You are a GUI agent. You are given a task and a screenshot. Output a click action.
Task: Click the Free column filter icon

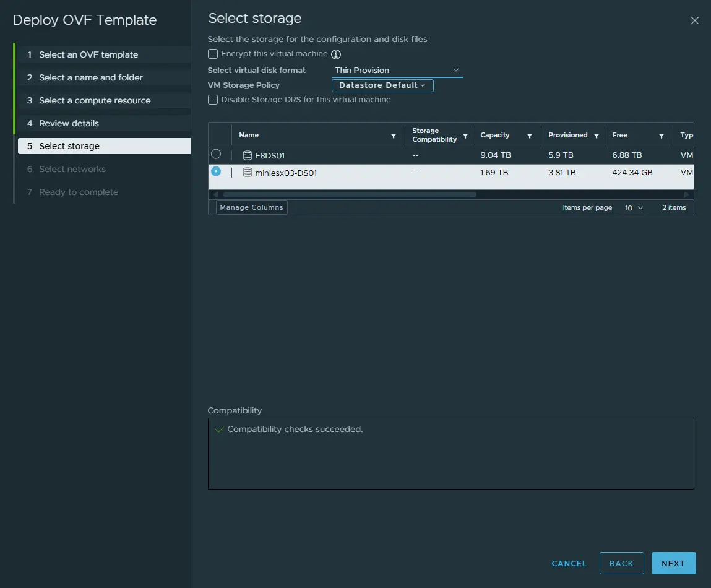point(661,136)
